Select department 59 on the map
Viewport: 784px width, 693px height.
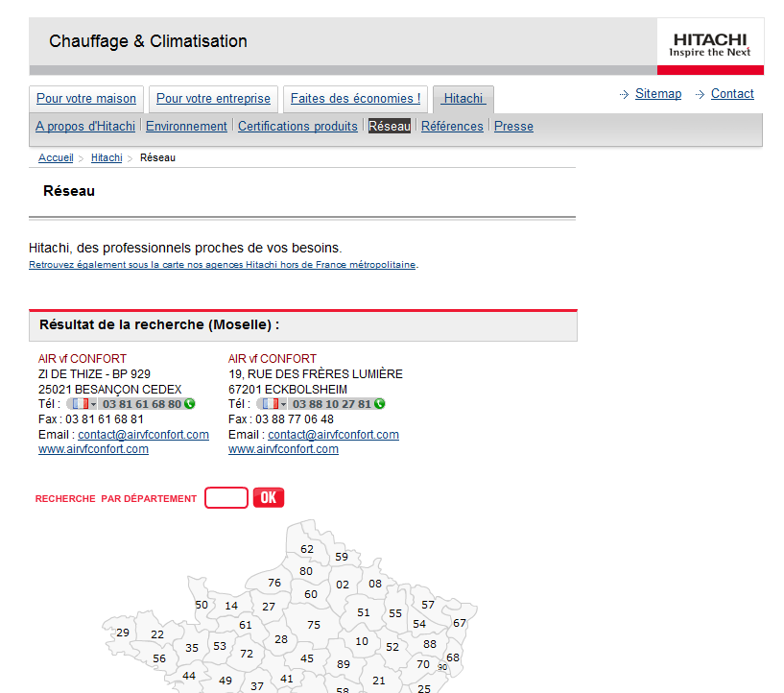click(342, 557)
